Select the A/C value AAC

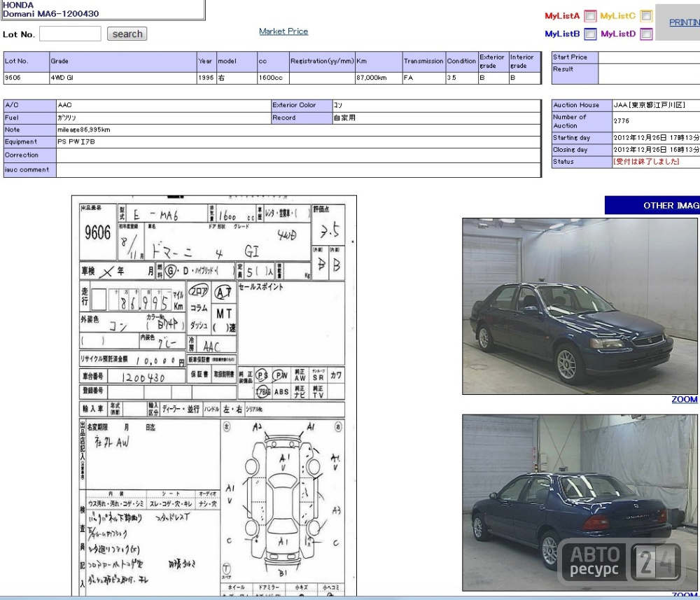click(64, 105)
